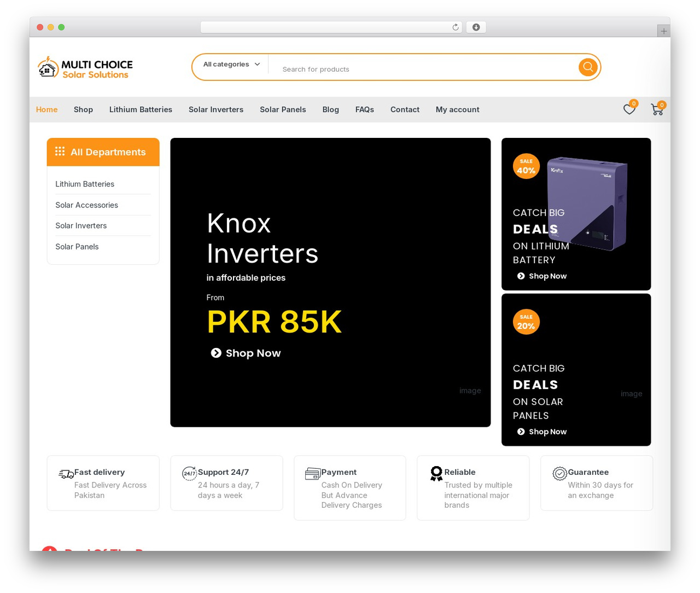Click the browser download arrow icon
The image size is (700, 593).
click(476, 27)
